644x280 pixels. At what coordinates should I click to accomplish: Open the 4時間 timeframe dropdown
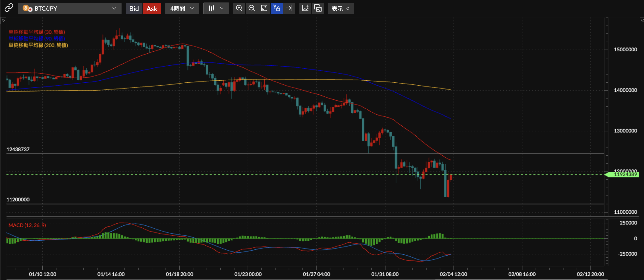click(x=182, y=9)
